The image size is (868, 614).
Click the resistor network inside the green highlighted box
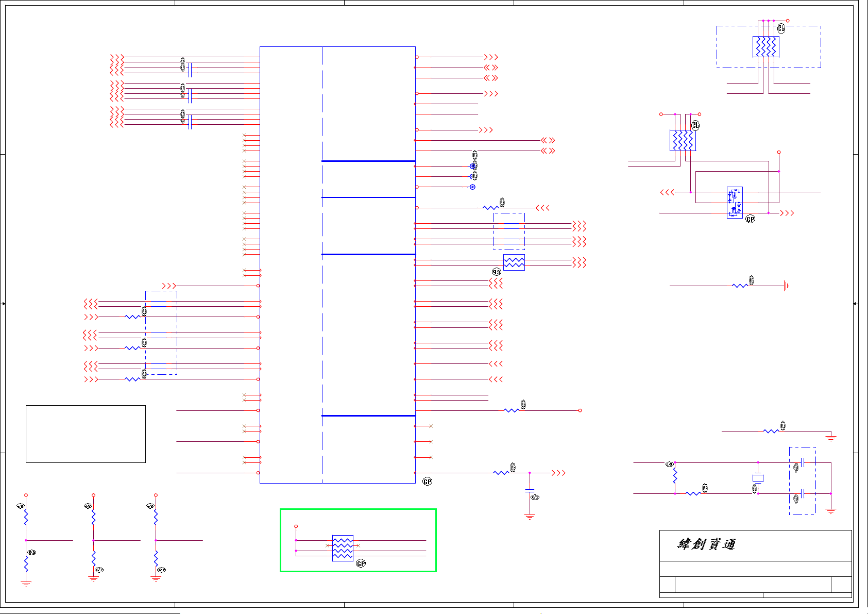click(x=343, y=547)
